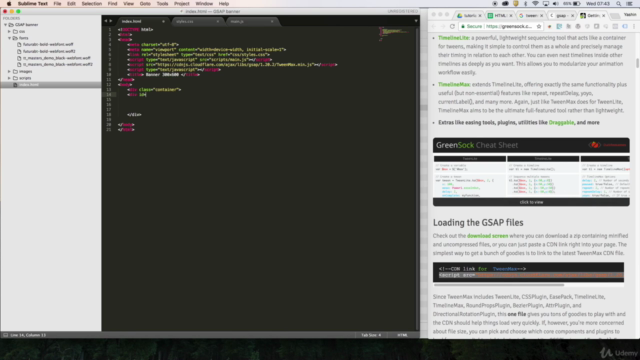Click the greensock address bar
Image resolution: width=640 pixels, height=360 pixels.
[x=500, y=27]
